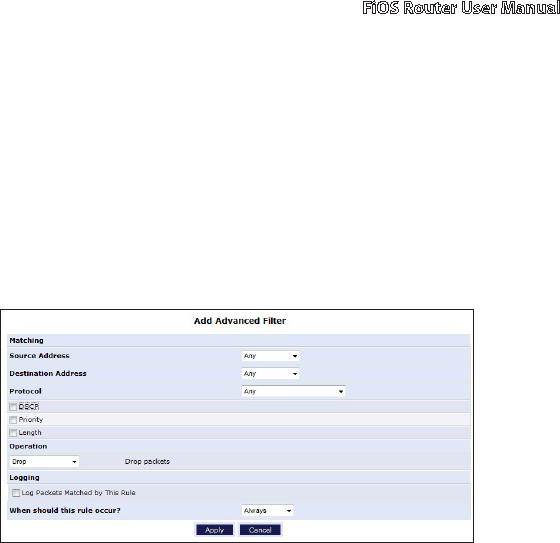Viewport: 560px width, 543px height.
Task: Click the Drop operation dropdown arrow
Action: tap(74, 462)
